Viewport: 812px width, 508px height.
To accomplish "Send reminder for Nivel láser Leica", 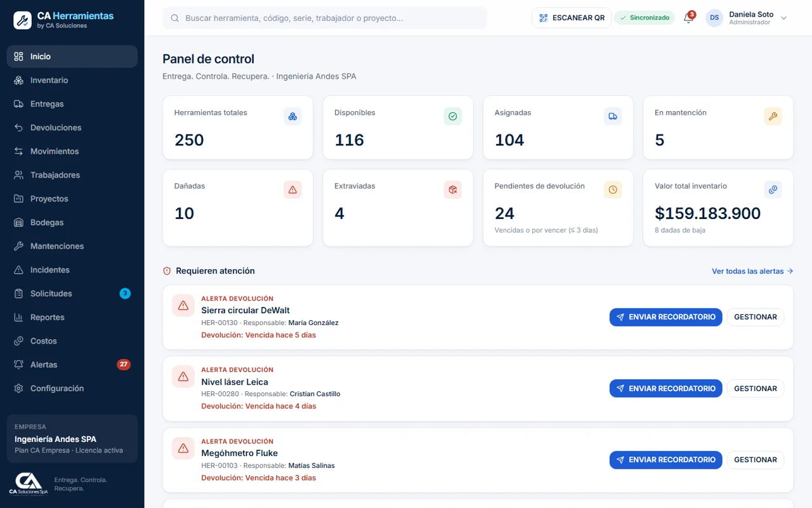I will [x=665, y=389].
